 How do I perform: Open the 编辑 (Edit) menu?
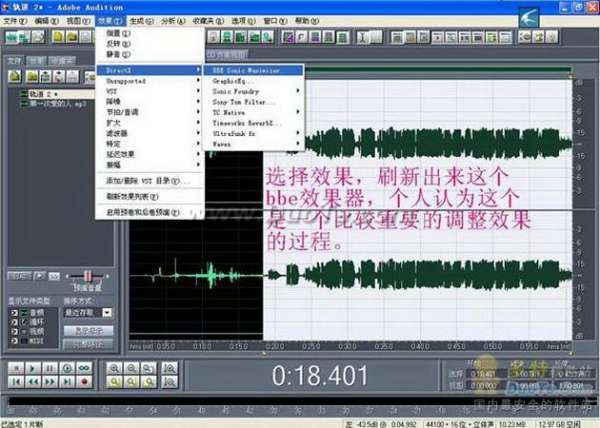[x=47, y=21]
